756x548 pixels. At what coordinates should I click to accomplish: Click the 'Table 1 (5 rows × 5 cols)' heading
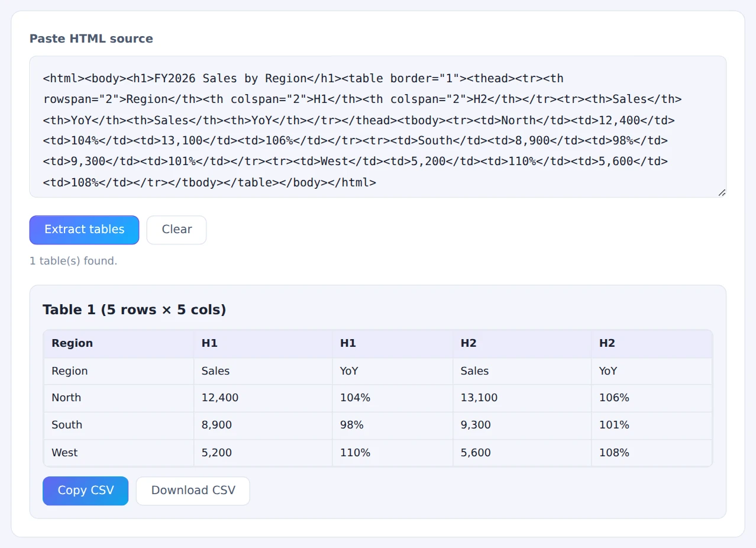[134, 310]
